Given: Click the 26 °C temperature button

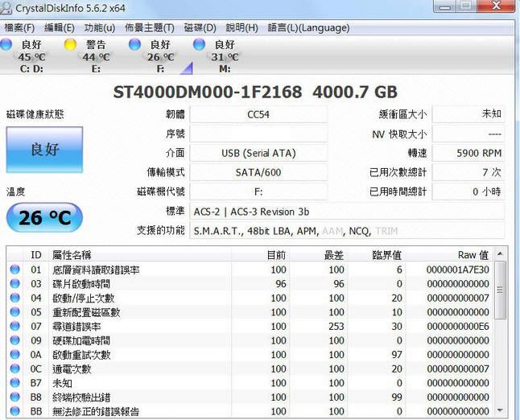Looking at the screenshot, I should point(44,217).
